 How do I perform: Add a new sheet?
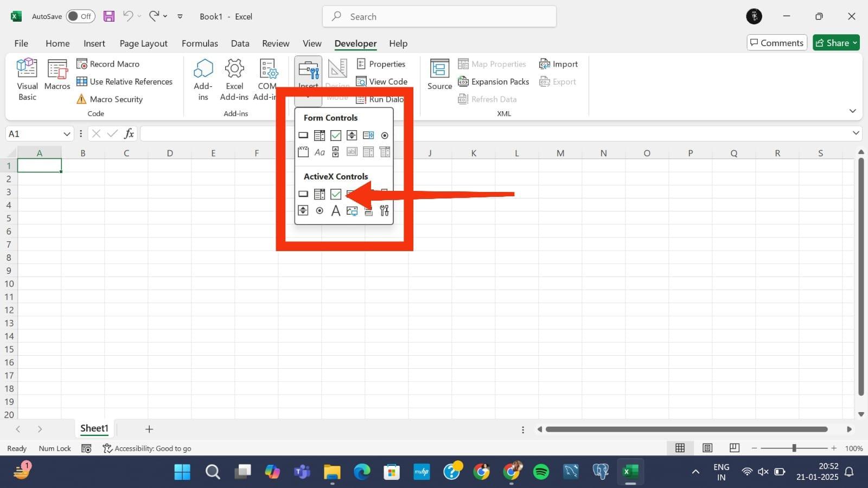pos(149,429)
